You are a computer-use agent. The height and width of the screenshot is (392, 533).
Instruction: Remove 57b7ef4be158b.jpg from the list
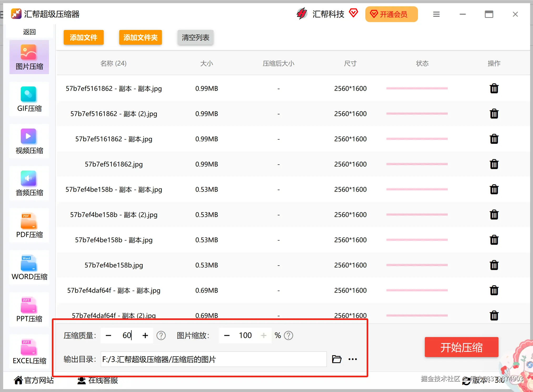pos(494,265)
